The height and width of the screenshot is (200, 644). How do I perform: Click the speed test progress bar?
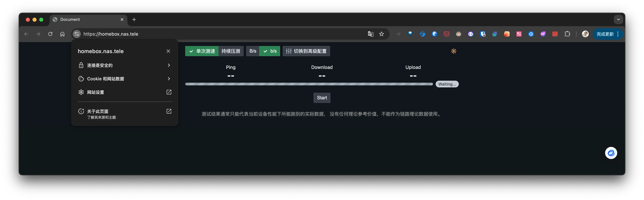[x=309, y=84]
